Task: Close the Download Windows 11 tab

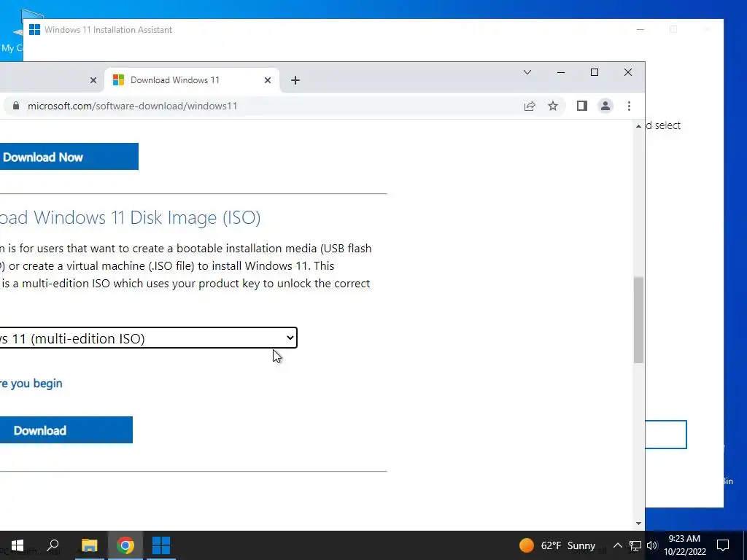Action: (268, 80)
